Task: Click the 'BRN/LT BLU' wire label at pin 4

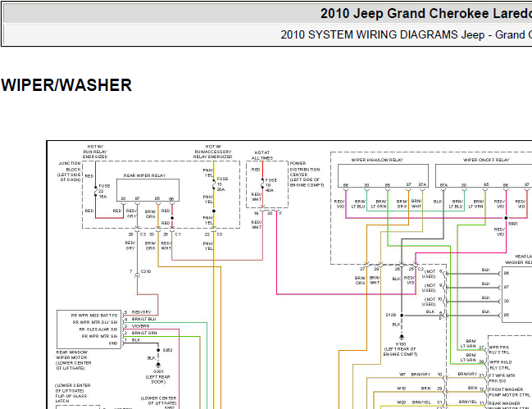Action: point(143,319)
